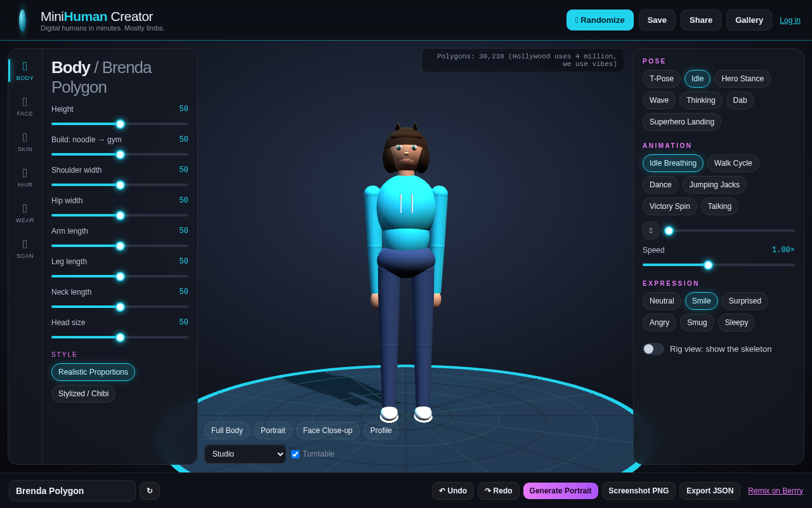Click the character name input field
The height and width of the screenshot is (508, 812).
tap(72, 491)
